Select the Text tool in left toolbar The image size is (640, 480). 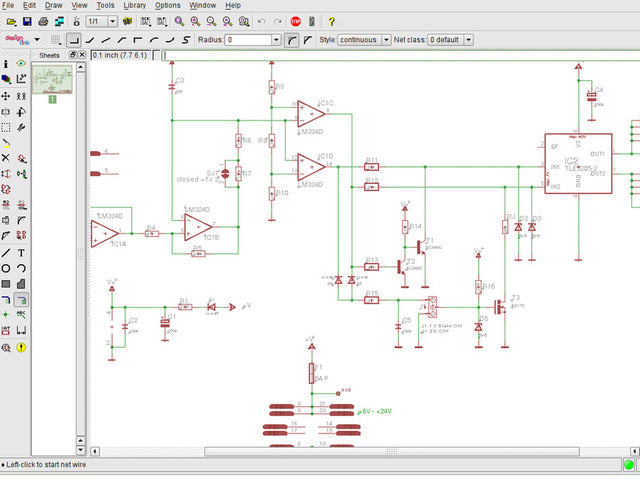(22, 253)
